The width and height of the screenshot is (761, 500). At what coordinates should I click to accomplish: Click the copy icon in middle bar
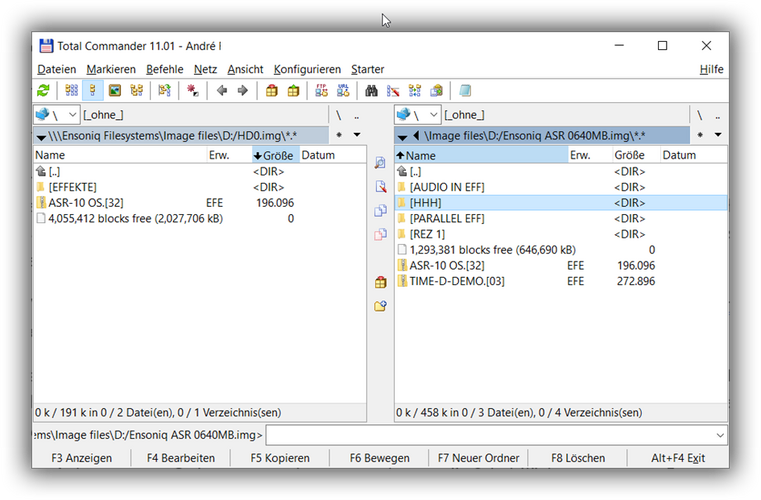(380, 211)
